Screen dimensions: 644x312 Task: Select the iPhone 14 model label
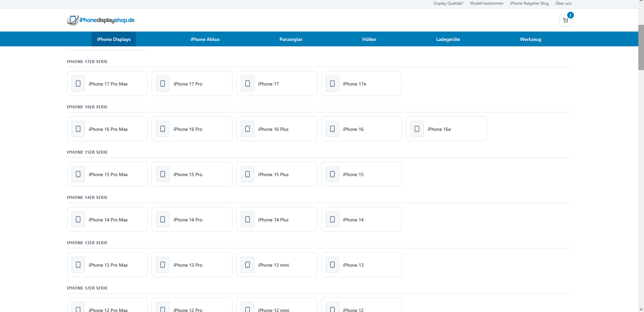click(x=353, y=220)
